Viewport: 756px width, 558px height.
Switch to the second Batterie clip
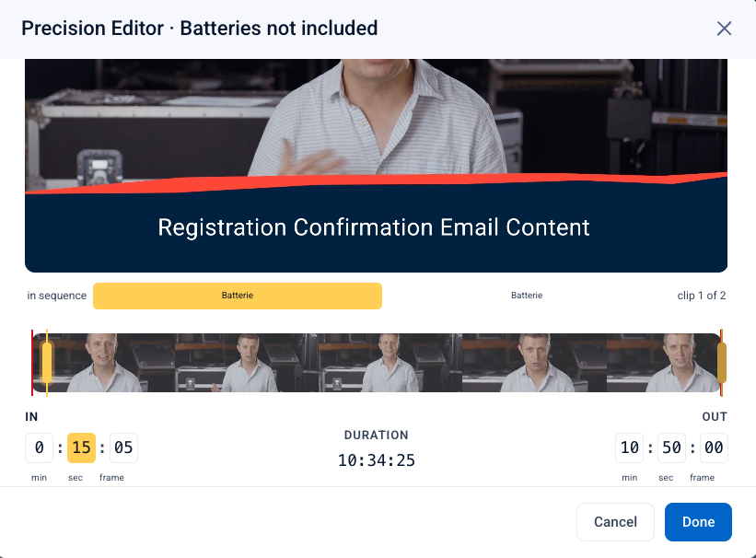click(x=527, y=296)
